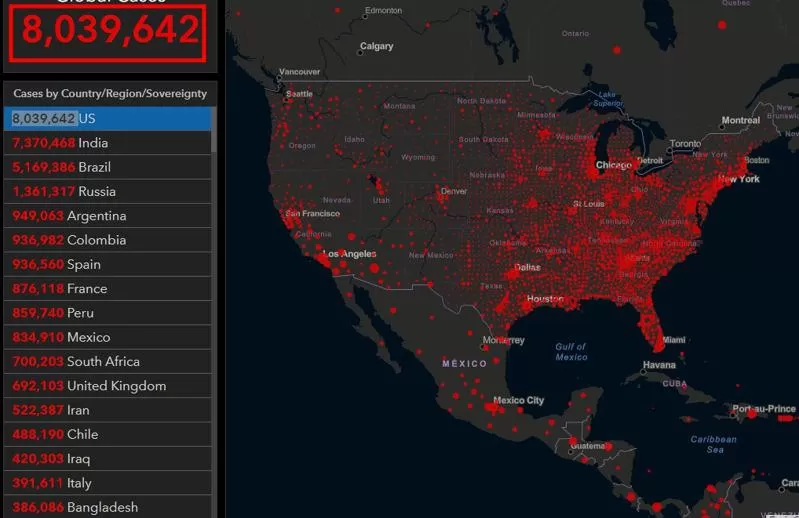
Task: Click the San Francisco label on map
Action: click(312, 213)
